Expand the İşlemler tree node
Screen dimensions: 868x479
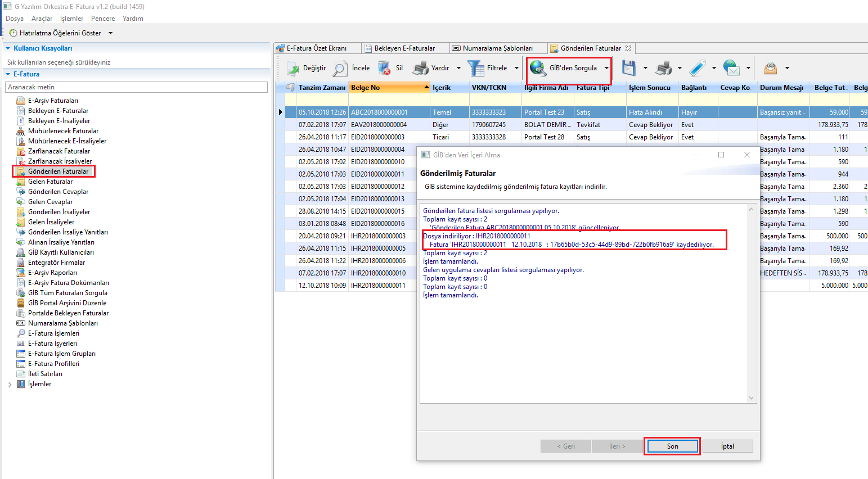[10, 385]
